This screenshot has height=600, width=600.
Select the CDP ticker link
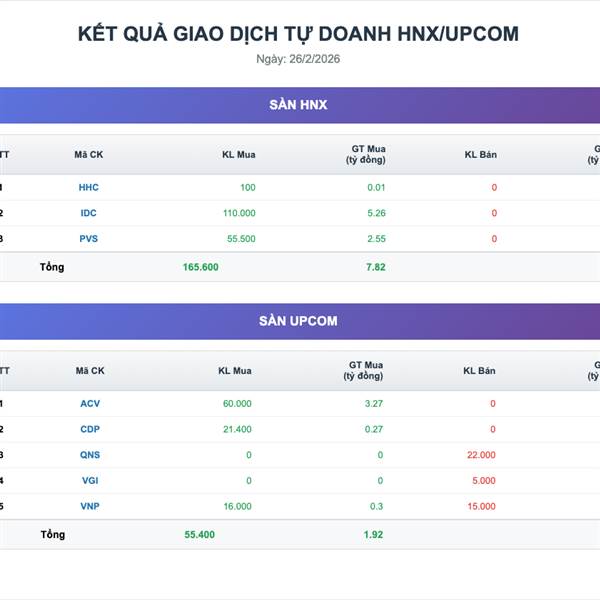point(90,429)
